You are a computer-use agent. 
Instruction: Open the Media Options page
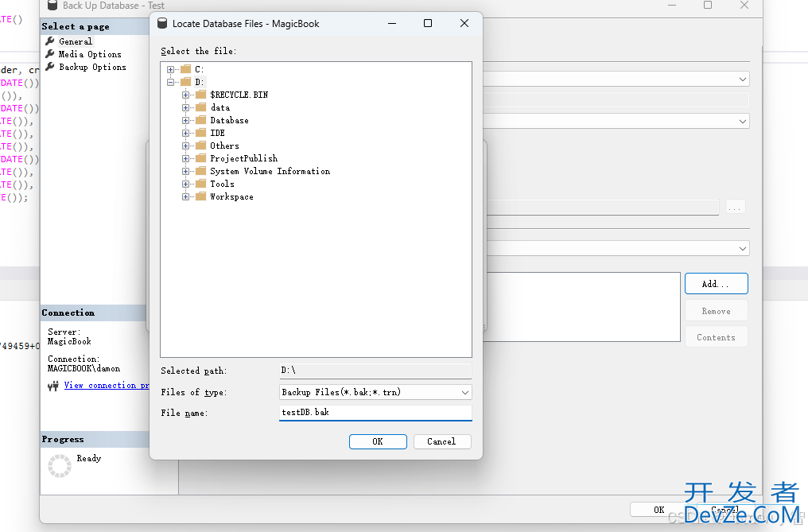click(90, 54)
